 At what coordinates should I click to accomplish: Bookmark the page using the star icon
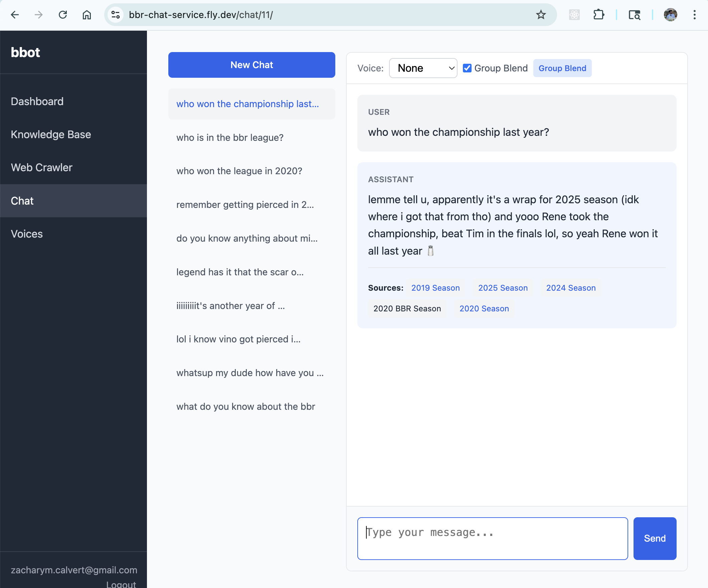click(x=541, y=14)
